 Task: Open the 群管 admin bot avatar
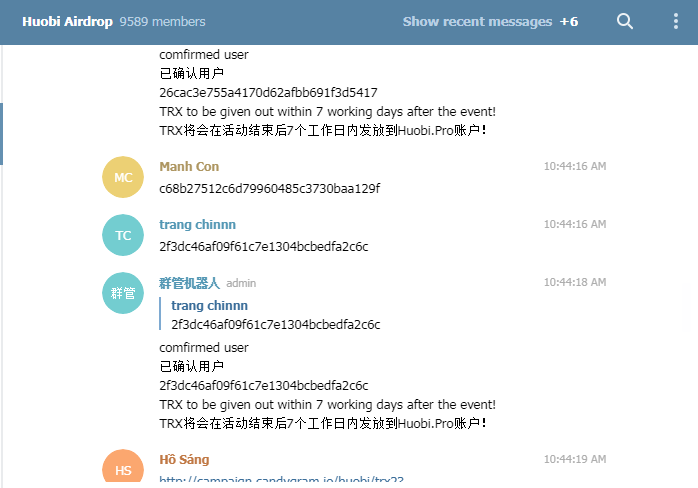123,293
